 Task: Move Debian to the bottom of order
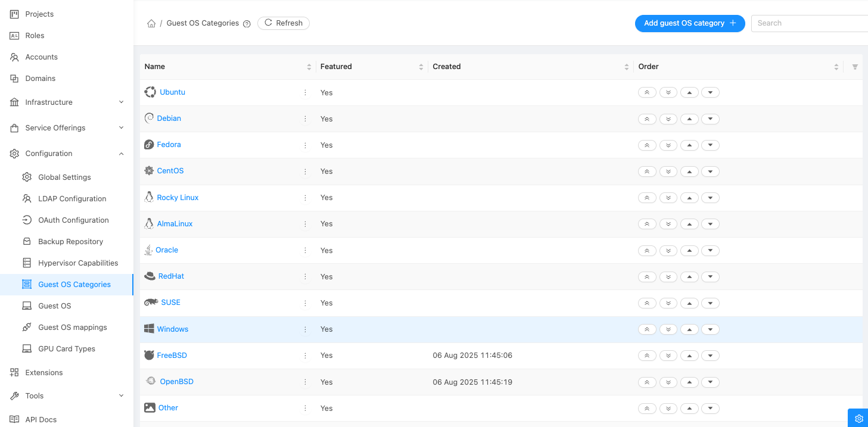point(668,119)
